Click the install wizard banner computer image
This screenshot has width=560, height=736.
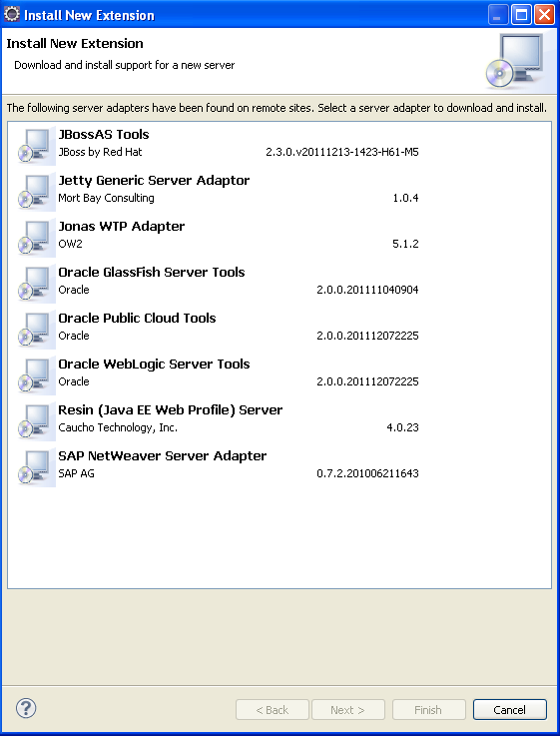coord(514,61)
